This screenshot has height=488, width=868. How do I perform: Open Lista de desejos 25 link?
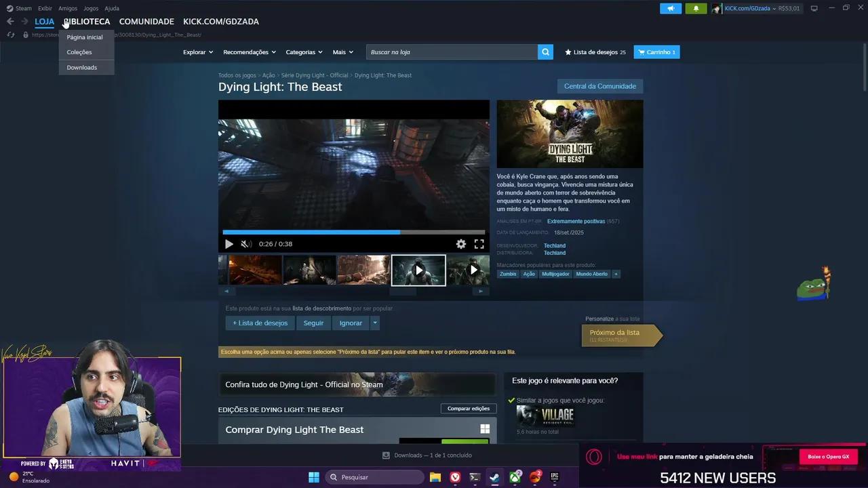point(595,52)
